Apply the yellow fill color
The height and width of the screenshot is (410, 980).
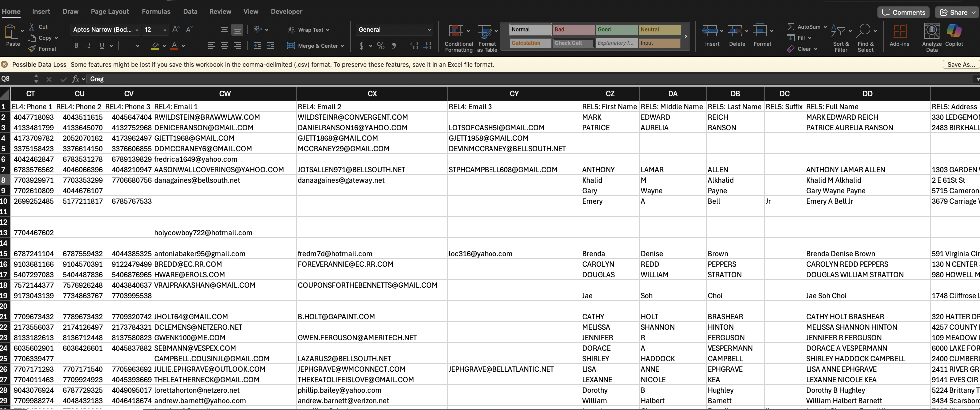point(155,46)
